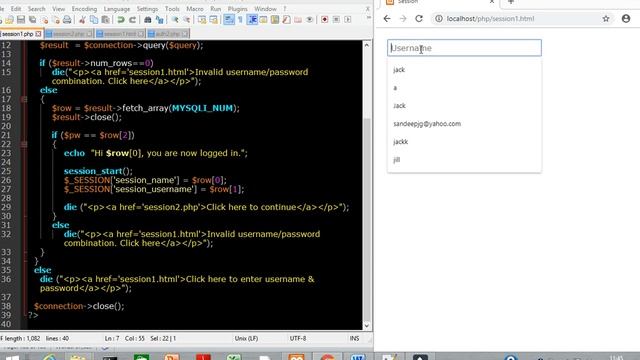640x360 pixels.
Task: Open the Encoding menu
Action: (84, 9)
